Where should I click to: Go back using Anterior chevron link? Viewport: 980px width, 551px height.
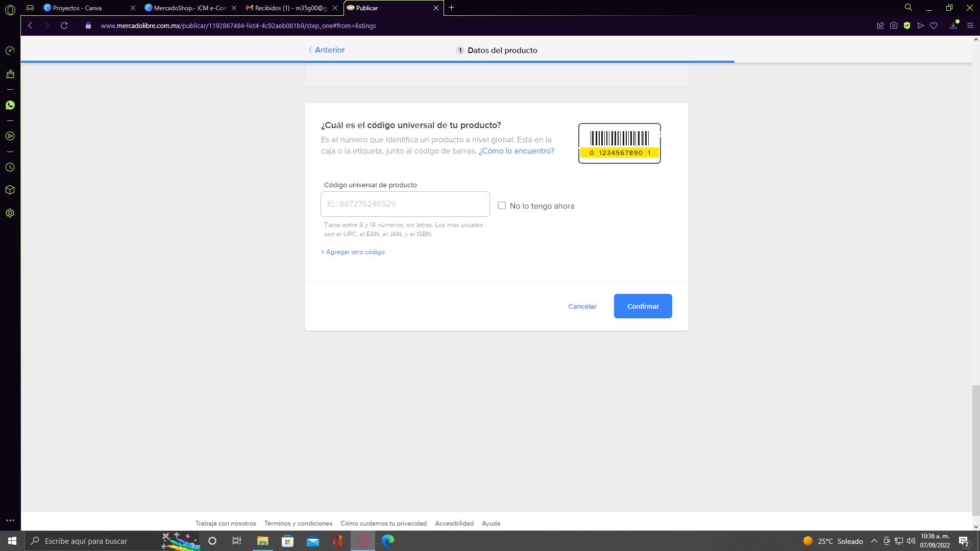click(327, 50)
